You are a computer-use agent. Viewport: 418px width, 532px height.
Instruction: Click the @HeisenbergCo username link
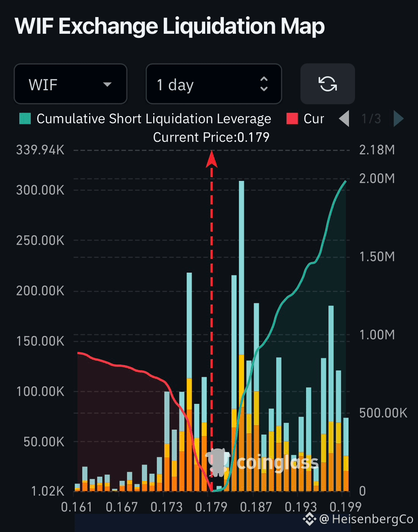[x=366, y=519]
